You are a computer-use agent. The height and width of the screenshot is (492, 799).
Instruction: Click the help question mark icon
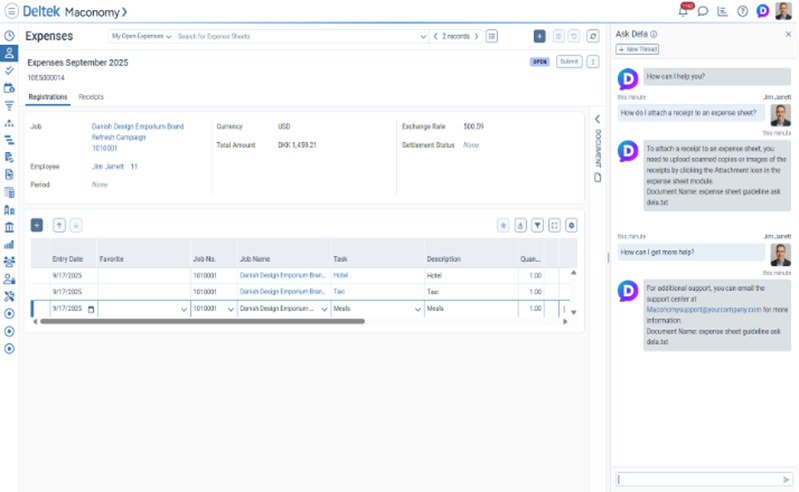742,12
